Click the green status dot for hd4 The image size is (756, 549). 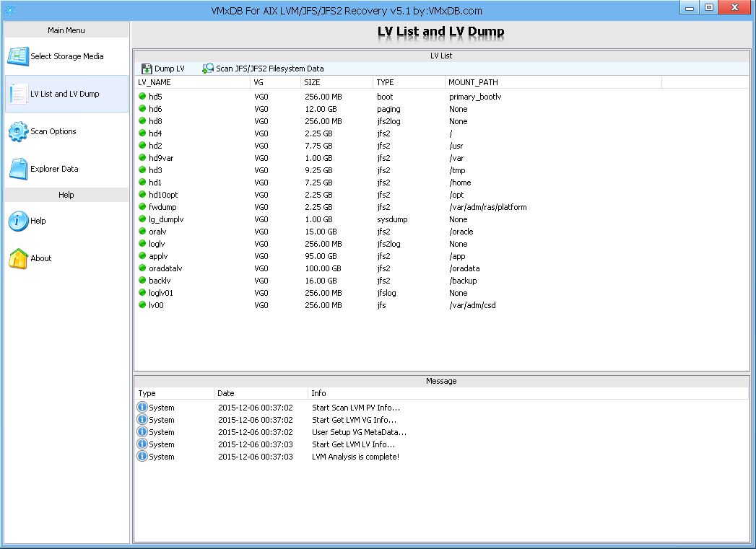coord(142,133)
